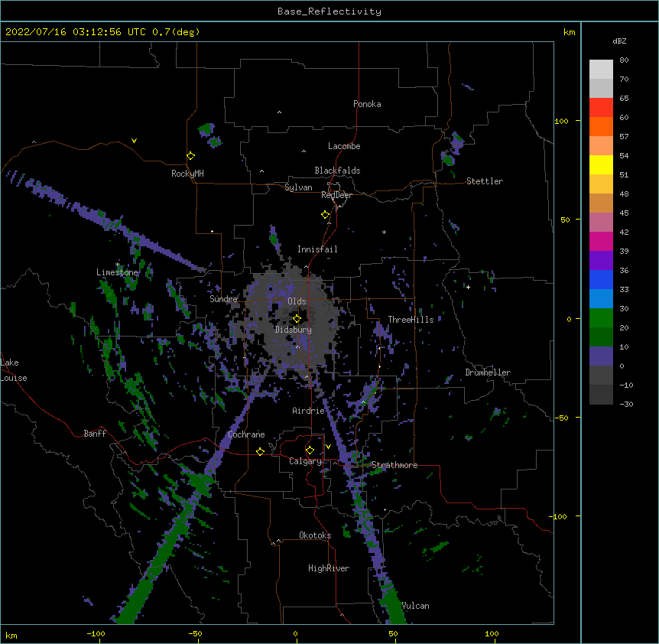Click the Base_Reflectivity title
The image size is (659, 644).
tap(329, 11)
